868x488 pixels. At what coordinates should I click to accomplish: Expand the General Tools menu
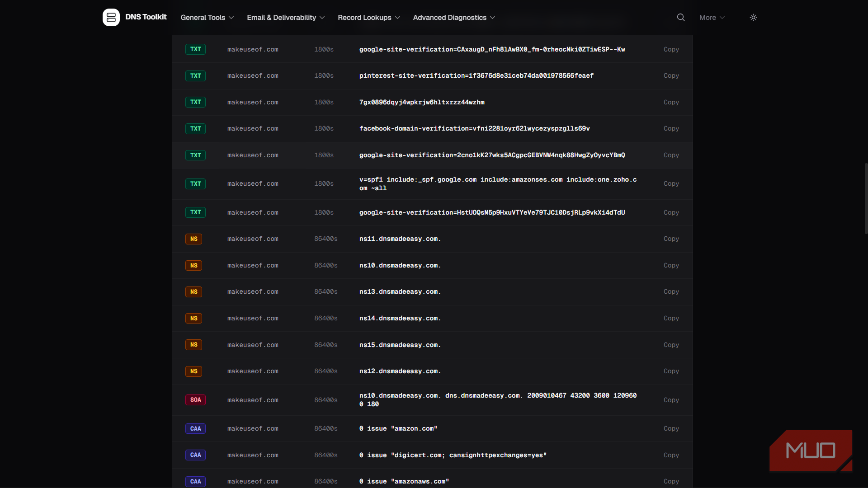(x=207, y=17)
